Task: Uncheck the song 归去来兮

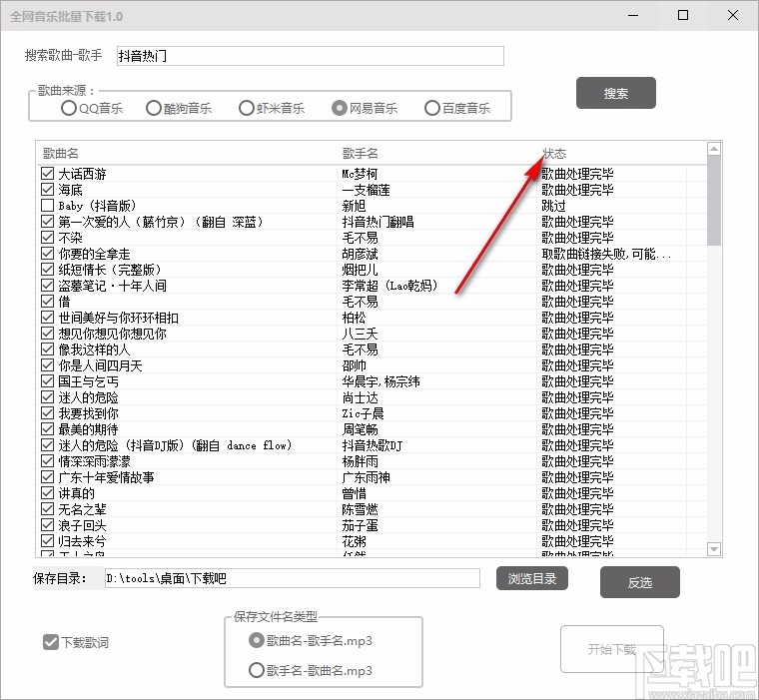Action: [x=48, y=541]
